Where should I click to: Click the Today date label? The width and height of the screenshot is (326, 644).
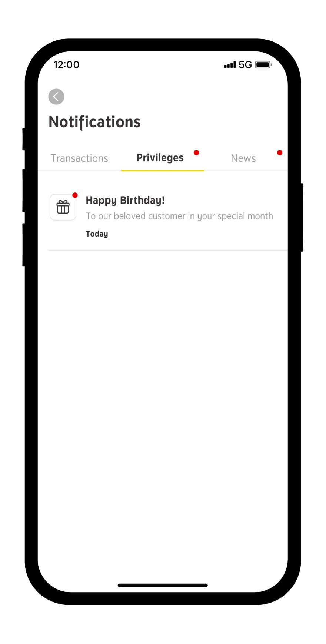pos(97,234)
